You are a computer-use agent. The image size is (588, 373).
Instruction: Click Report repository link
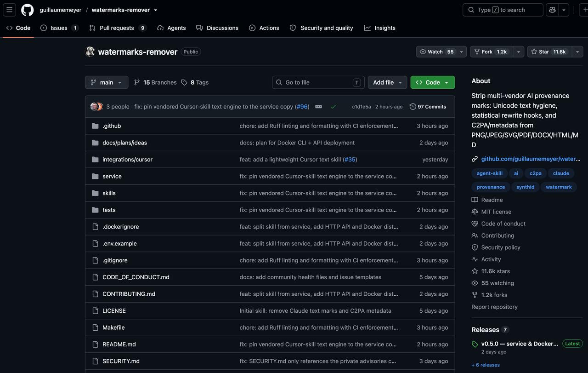click(494, 307)
